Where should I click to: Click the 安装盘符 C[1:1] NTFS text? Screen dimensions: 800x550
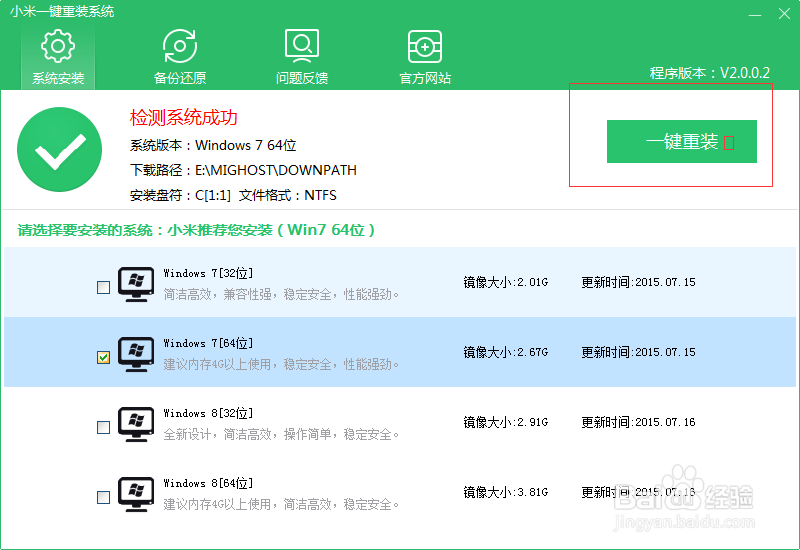point(233,195)
